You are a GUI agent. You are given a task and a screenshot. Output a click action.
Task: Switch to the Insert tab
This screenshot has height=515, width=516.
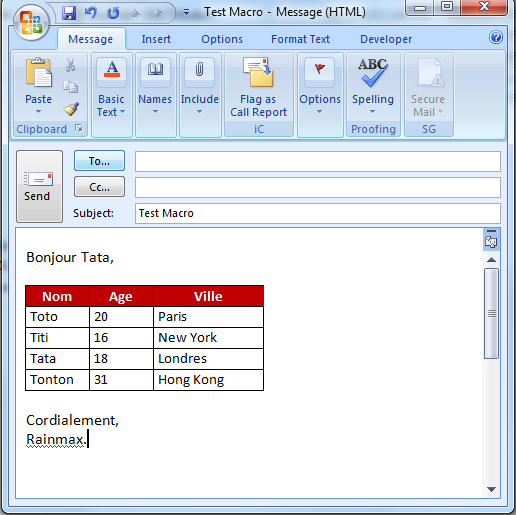click(156, 39)
